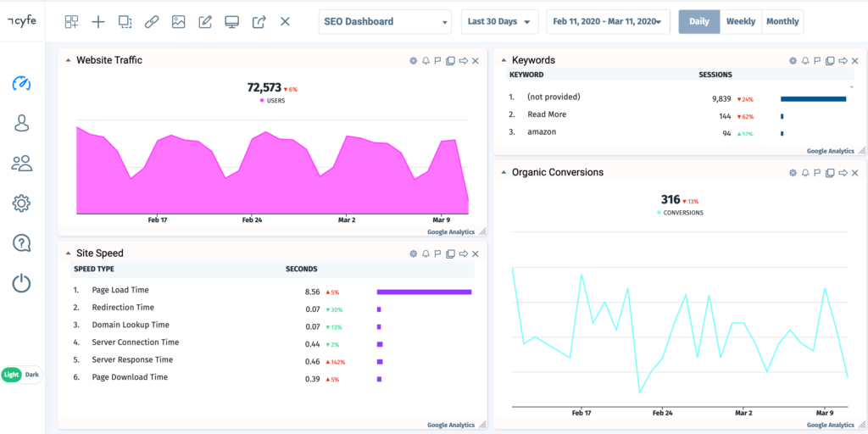Open the Last 30 Days dropdown
This screenshot has height=434, width=868.
498,21
